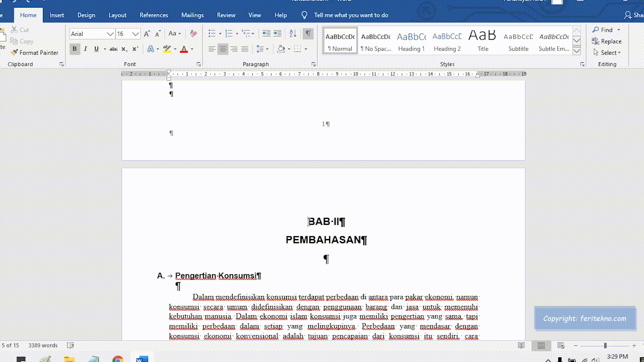The height and width of the screenshot is (362, 644).
Task: Open the Font dialog box launcher
Action: pos(198,64)
